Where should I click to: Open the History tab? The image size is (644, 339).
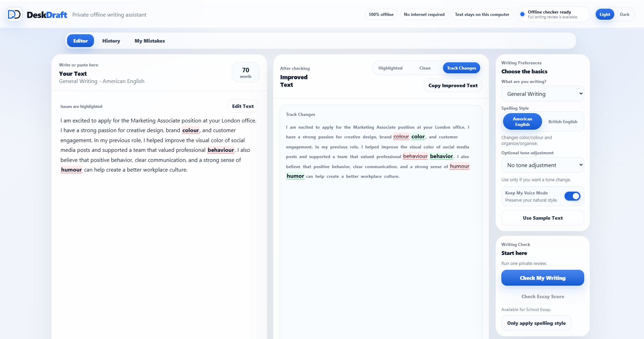pyautogui.click(x=111, y=41)
